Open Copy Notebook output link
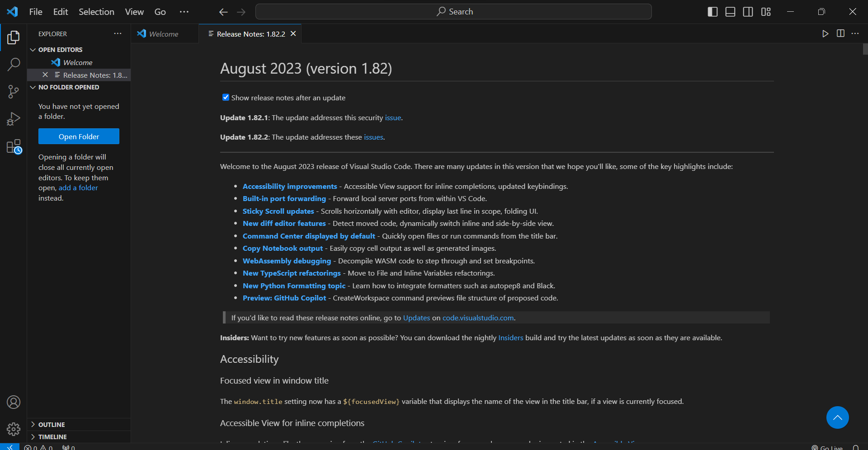Image resolution: width=868 pixels, height=450 pixels. point(283,248)
